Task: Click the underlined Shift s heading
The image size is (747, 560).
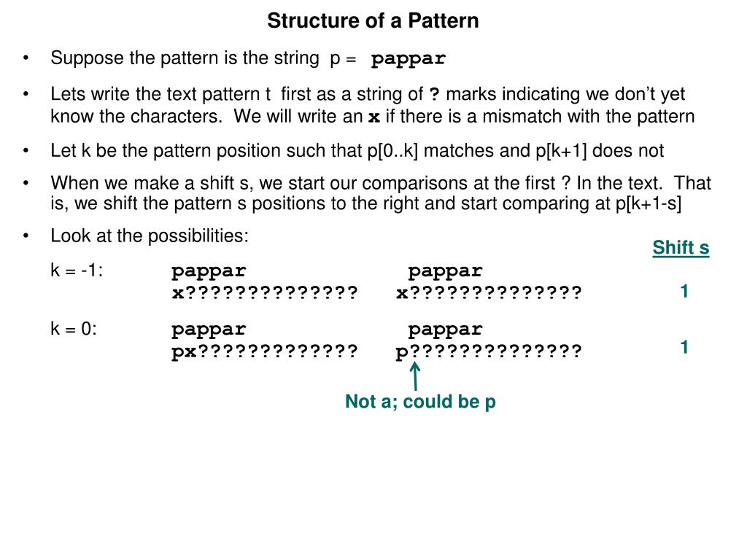Action: click(681, 248)
